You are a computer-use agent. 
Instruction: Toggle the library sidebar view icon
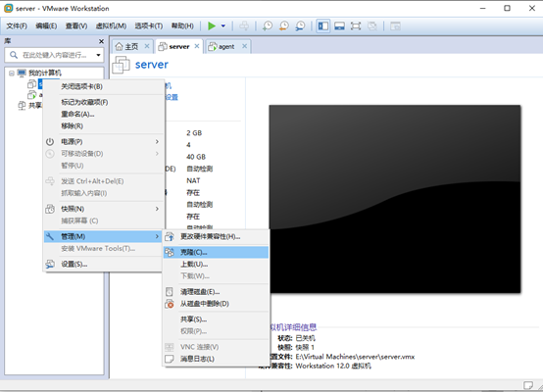click(x=323, y=26)
